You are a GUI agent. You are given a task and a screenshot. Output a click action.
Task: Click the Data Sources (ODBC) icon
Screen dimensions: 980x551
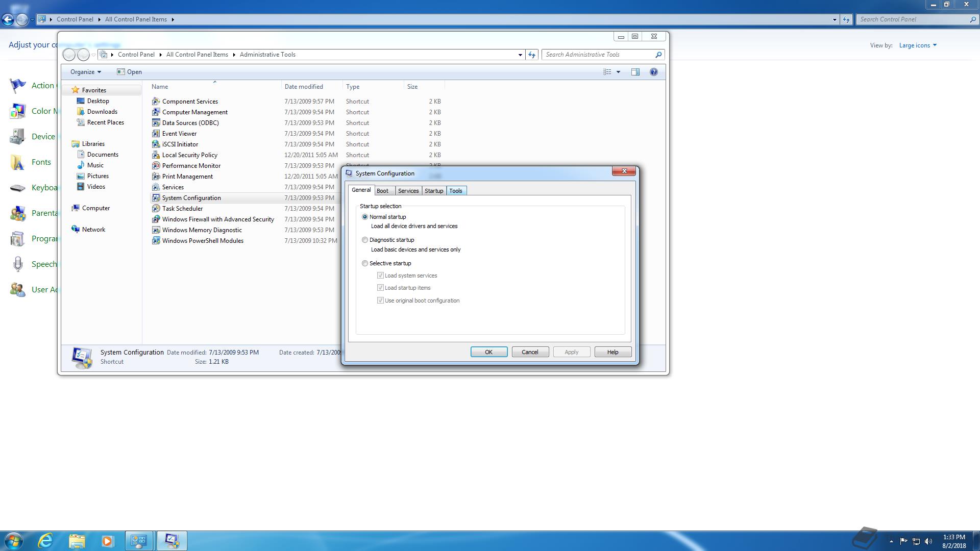(156, 123)
